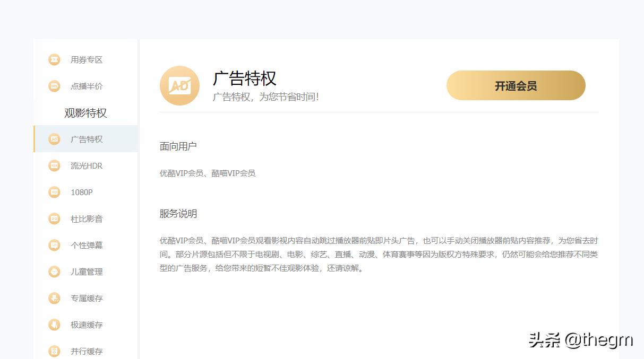Click the 1080P resolution icon
Viewport: 644px width, 359px height.
click(x=54, y=192)
